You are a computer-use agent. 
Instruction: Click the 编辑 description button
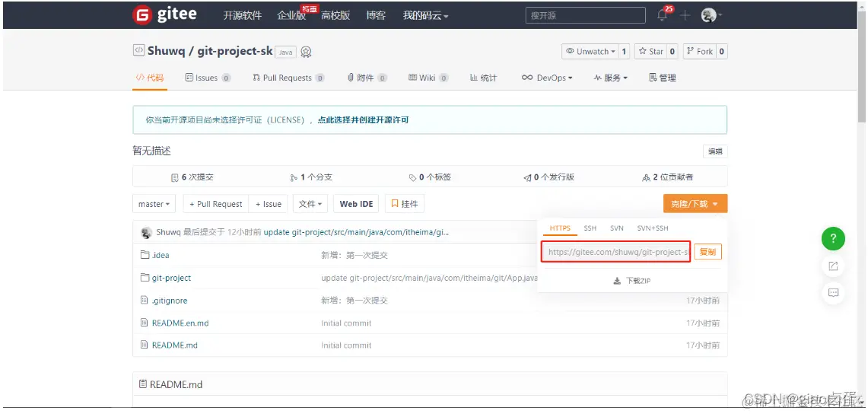[715, 151]
